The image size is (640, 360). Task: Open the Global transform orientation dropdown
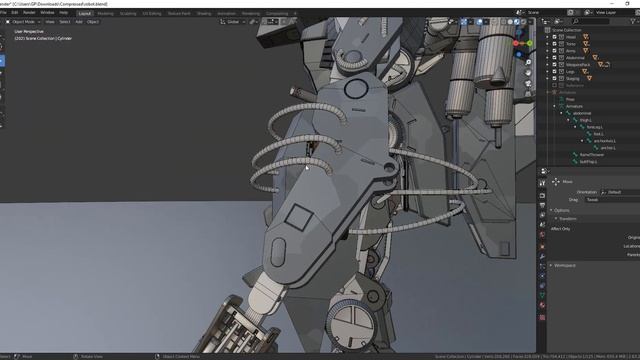[233, 22]
